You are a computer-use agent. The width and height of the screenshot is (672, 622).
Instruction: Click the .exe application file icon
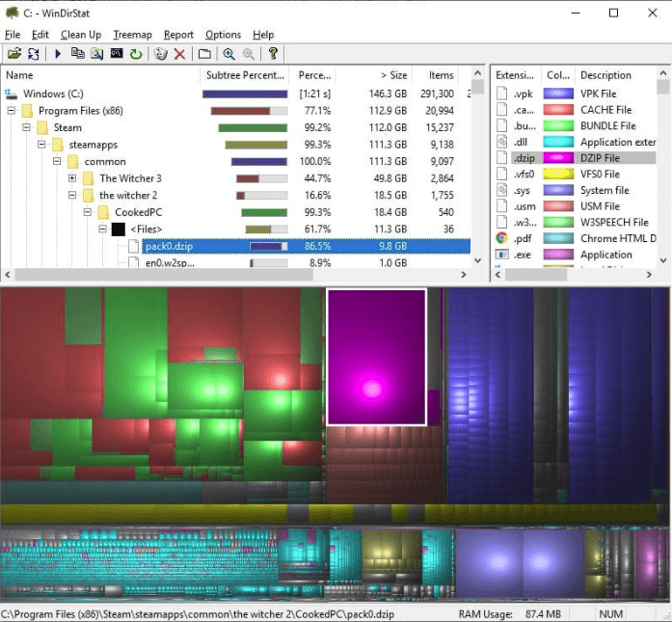[501, 255]
